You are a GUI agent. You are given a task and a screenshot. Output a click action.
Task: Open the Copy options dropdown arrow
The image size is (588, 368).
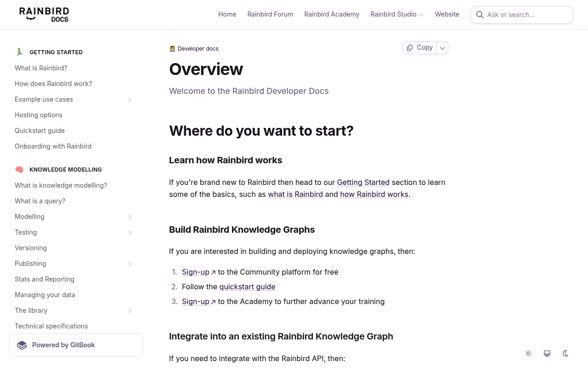[442, 48]
